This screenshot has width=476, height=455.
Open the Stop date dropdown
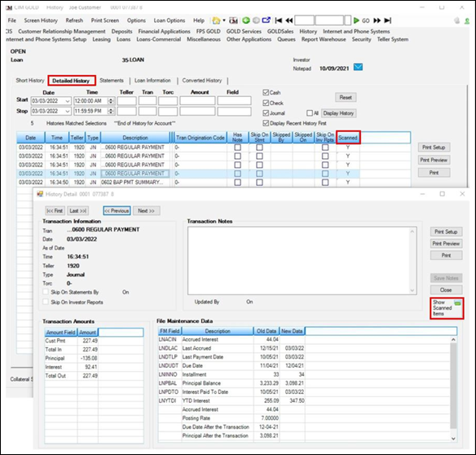(68, 111)
